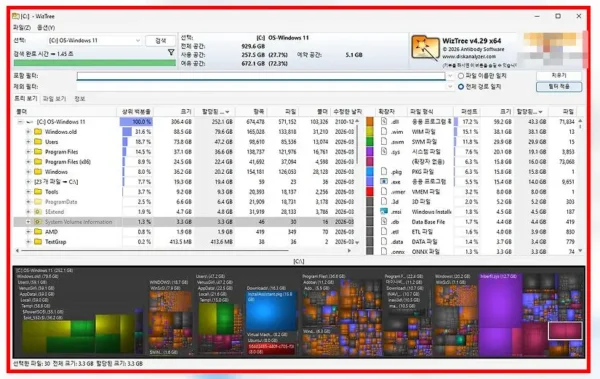Click the Tools folder icon

(x=38, y=191)
